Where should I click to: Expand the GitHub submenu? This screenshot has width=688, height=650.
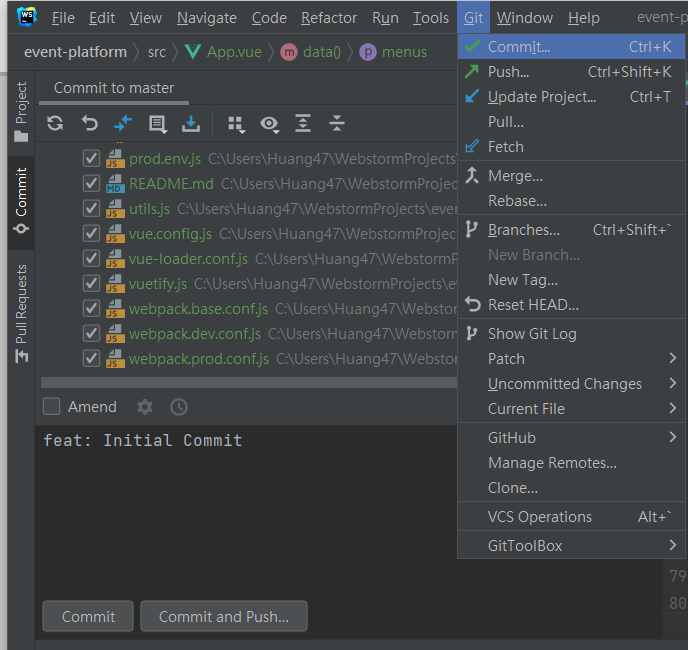pyautogui.click(x=571, y=438)
